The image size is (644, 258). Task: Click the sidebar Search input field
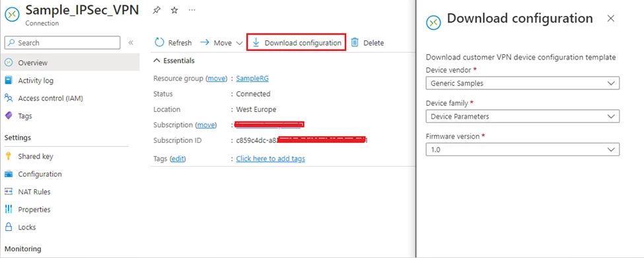(x=63, y=43)
